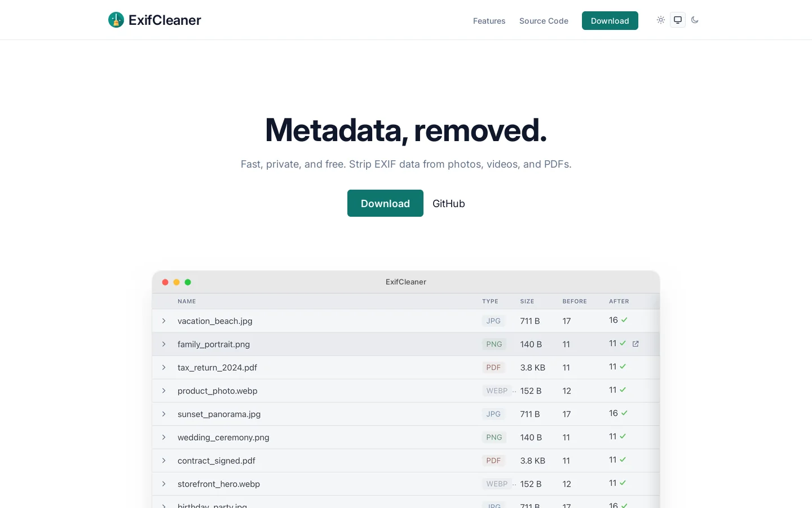Screen dimensions: 812x508
Task: Expand the storefront_hero.webp row
Action: [164, 484]
